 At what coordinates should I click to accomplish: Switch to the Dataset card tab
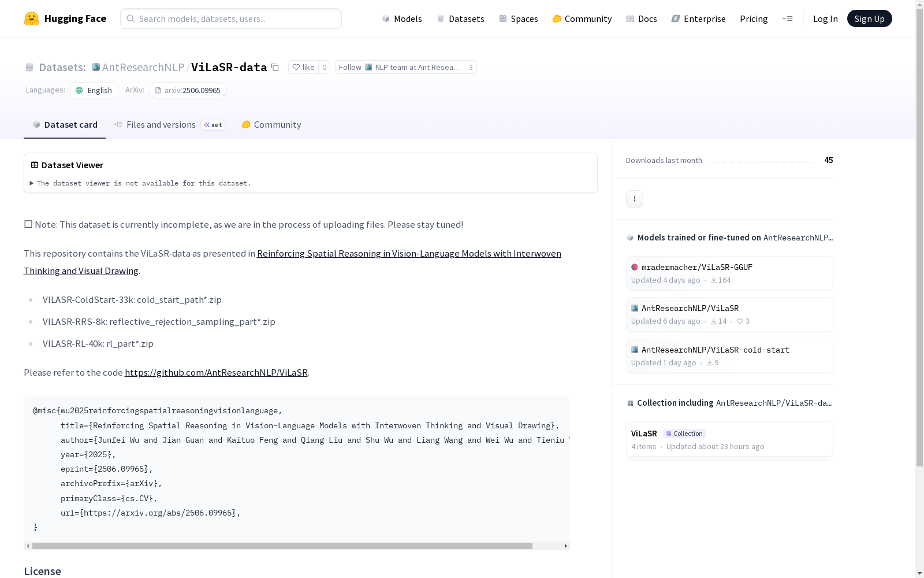[65, 124]
